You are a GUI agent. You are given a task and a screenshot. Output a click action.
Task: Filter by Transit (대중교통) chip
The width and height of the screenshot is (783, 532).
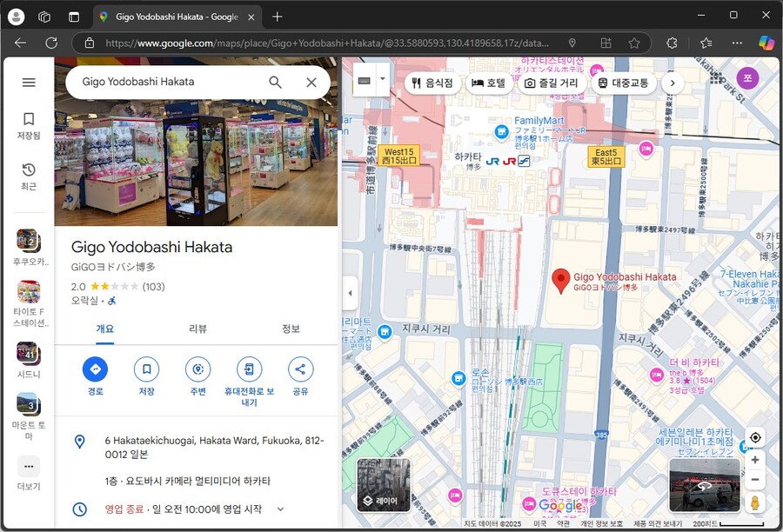[x=624, y=83]
